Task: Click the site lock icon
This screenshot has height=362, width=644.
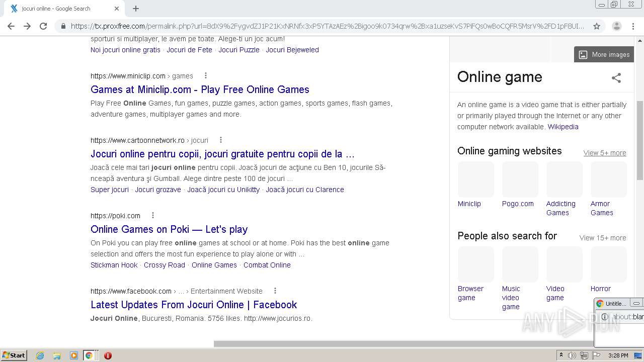Action: (x=63, y=26)
